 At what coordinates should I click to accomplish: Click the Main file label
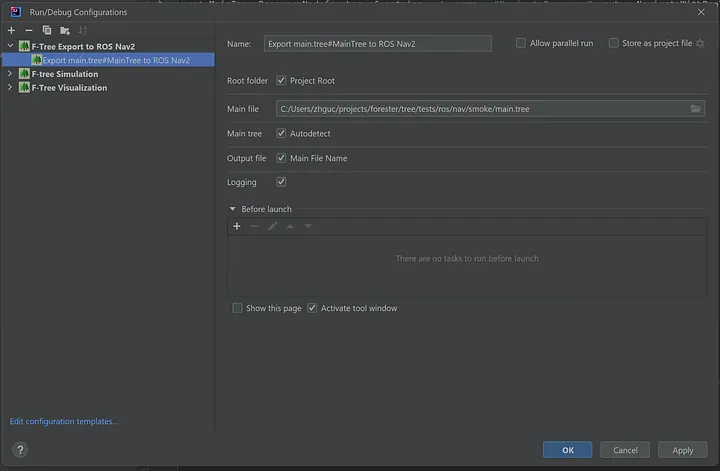243,109
